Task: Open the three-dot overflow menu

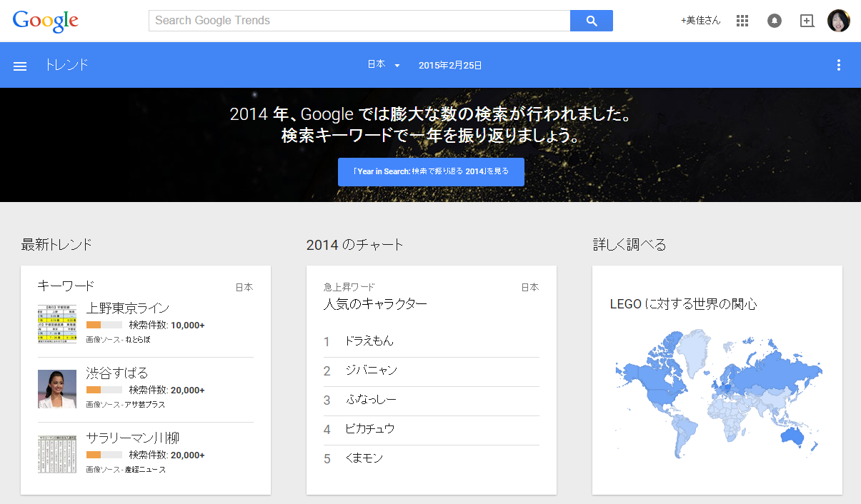Action: [x=838, y=65]
